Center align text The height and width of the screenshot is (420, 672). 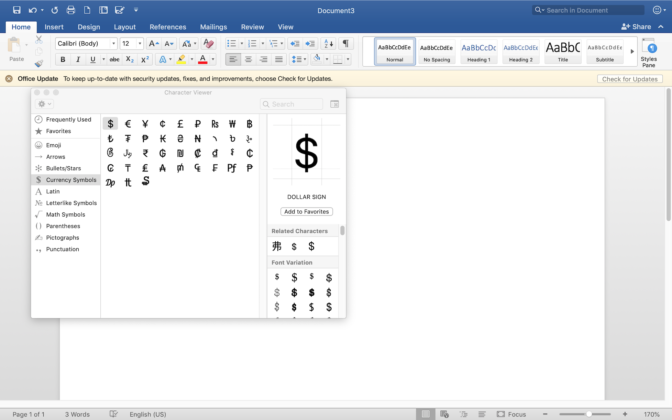248,59
